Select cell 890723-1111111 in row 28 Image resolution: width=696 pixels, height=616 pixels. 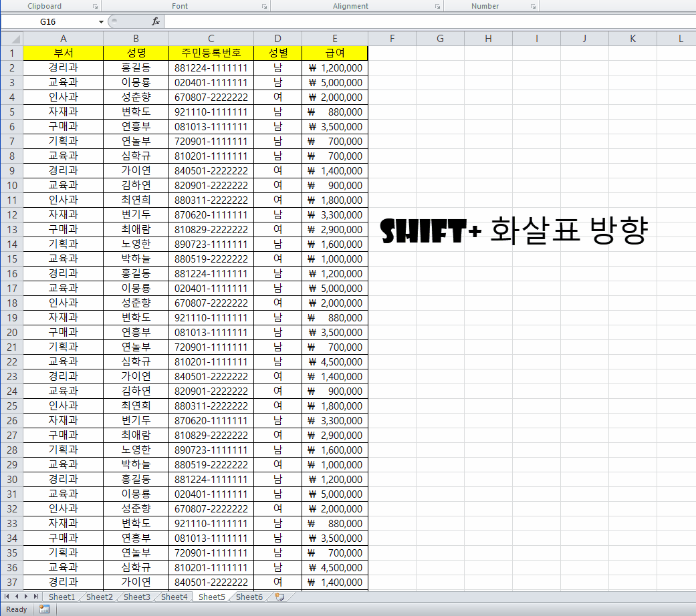click(x=211, y=450)
